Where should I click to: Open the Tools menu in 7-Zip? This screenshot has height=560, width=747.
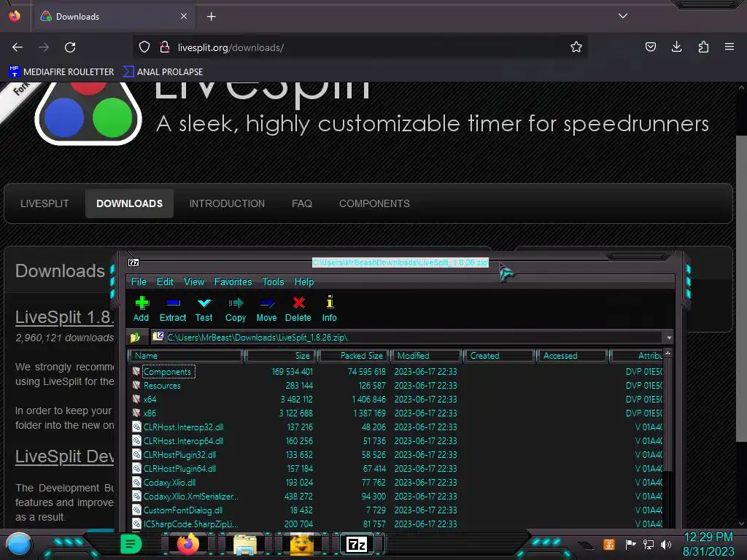coord(273,282)
